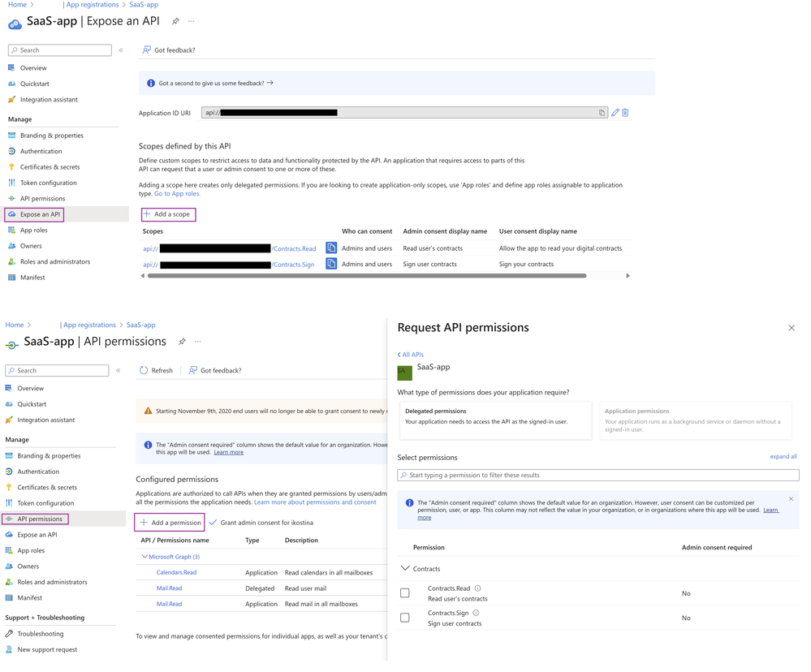Open Token configuration in upper sidebar
The image size is (811, 672).
pos(48,183)
